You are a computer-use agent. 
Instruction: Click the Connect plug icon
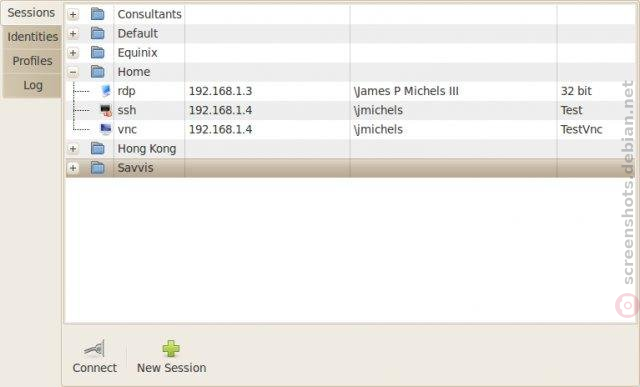click(95, 348)
